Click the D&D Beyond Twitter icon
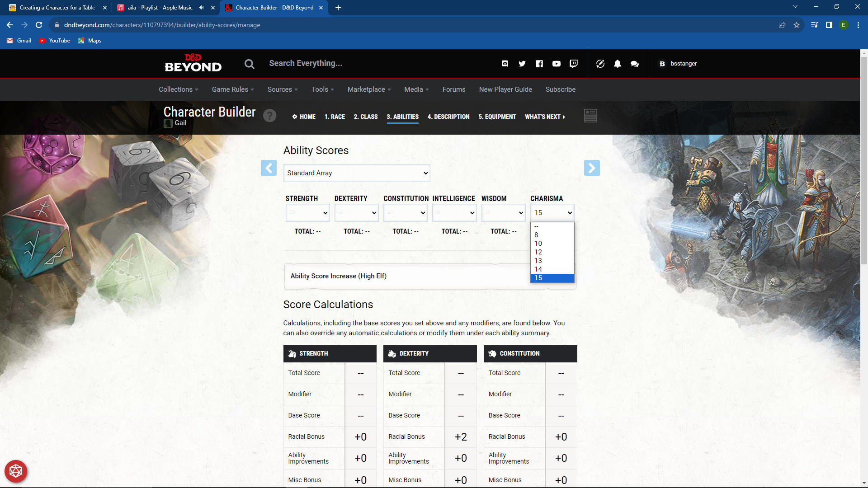The height and width of the screenshot is (488, 868). (522, 64)
